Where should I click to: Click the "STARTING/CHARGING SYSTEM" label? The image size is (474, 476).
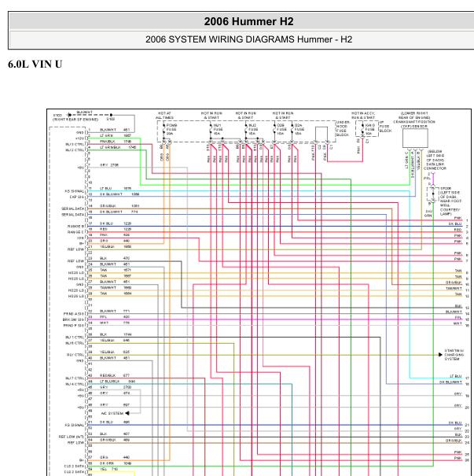(x=454, y=355)
